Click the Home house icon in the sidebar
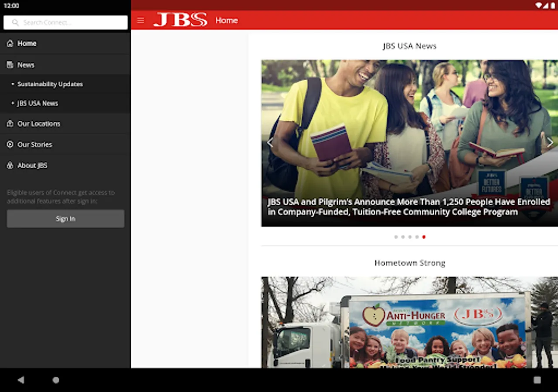Viewport: 558px width, 392px height. click(x=10, y=44)
